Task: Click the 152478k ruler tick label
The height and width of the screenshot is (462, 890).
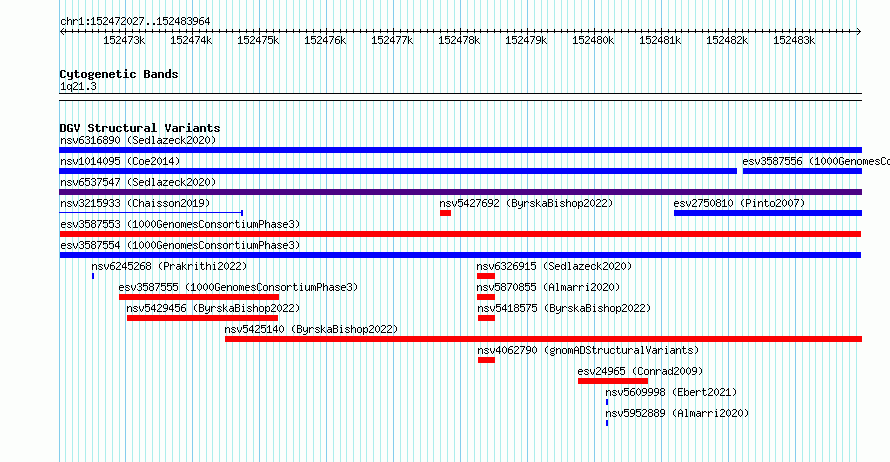Action: coord(459,41)
